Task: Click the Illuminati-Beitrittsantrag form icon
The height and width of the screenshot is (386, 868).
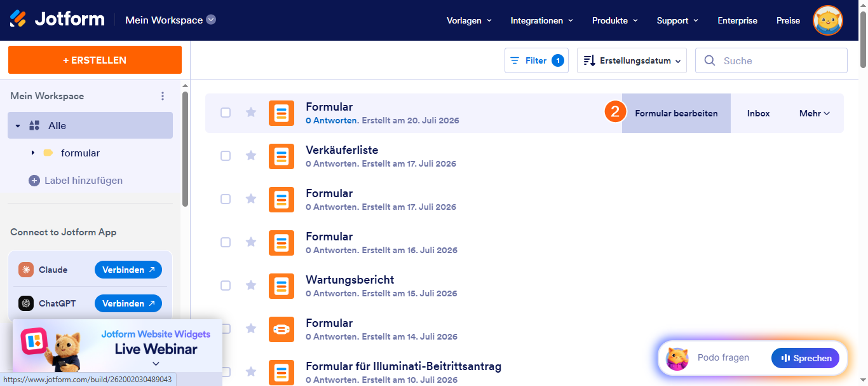Action: (281, 373)
